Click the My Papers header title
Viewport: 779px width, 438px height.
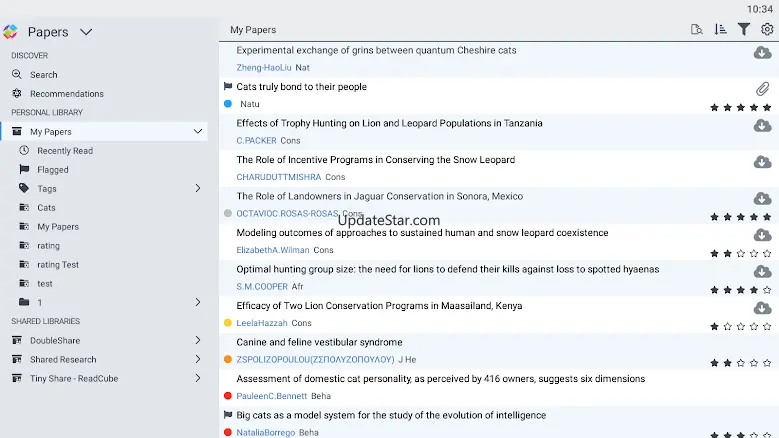(x=253, y=30)
